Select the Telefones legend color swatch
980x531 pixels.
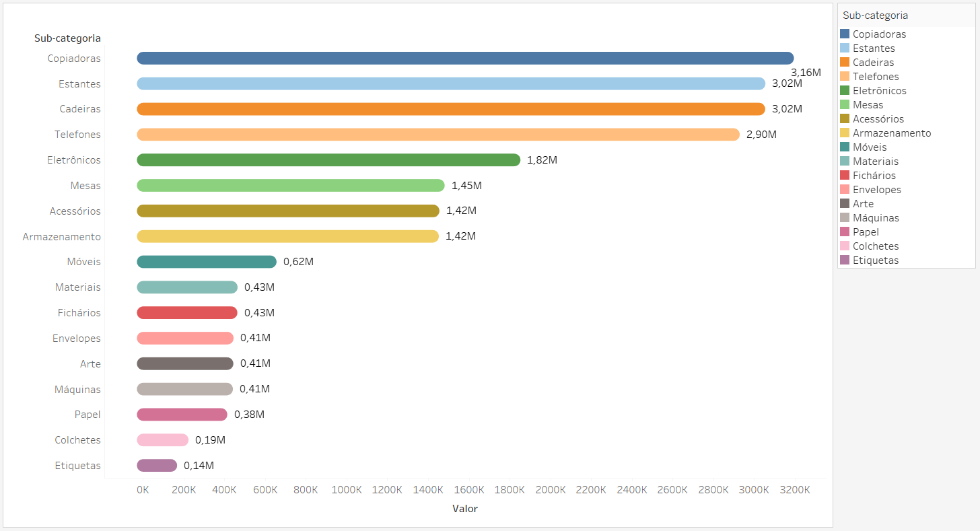click(x=845, y=76)
